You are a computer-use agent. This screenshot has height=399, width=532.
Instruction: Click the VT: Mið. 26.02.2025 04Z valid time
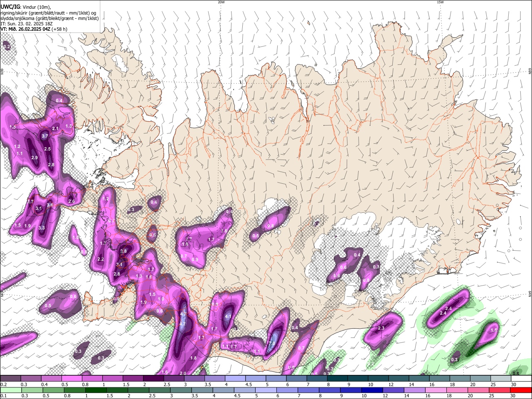34,29
